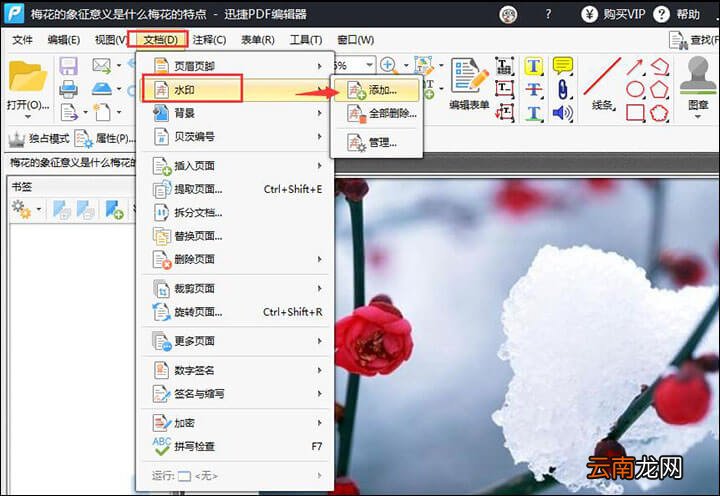Select the yellow Sticky Note comment tool
This screenshot has width=720, height=496.
[x=562, y=66]
